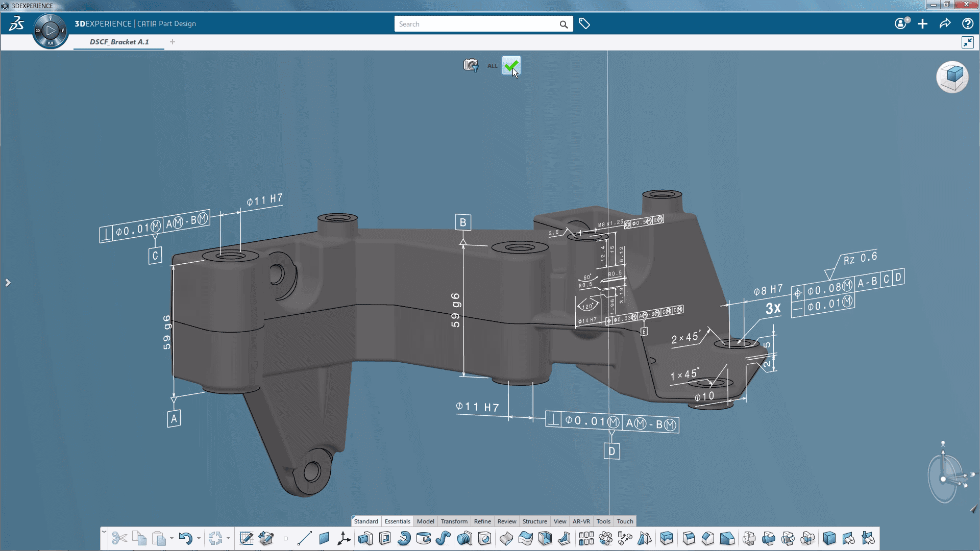This screenshot has height=551, width=980.
Task: Open the Refine tab in toolbar
Action: (x=482, y=521)
